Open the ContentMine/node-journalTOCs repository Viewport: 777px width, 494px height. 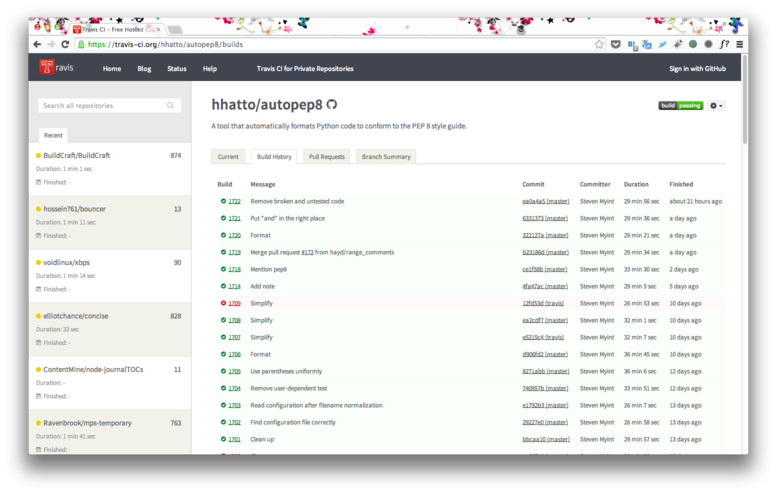pos(93,370)
